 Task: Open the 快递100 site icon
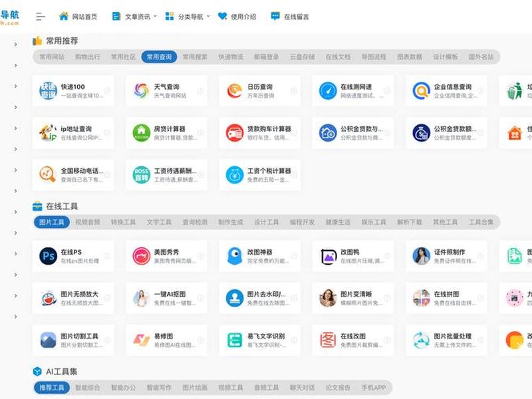[x=48, y=90]
